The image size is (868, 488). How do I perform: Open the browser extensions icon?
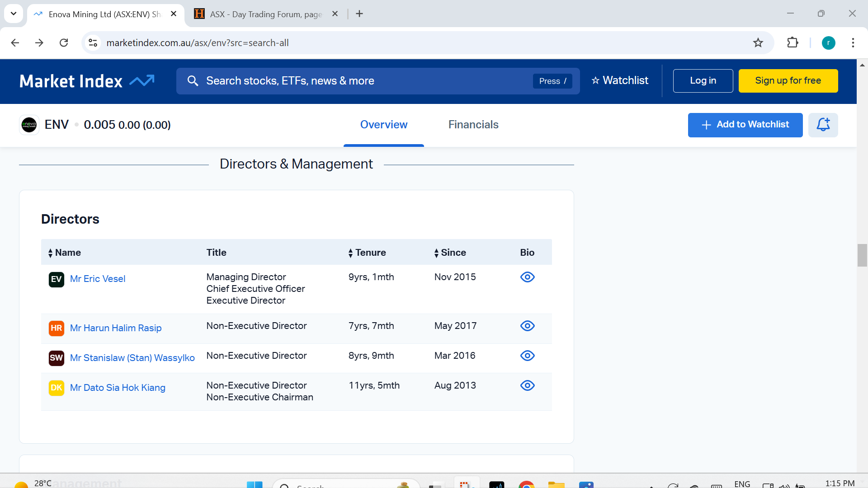[x=793, y=43]
